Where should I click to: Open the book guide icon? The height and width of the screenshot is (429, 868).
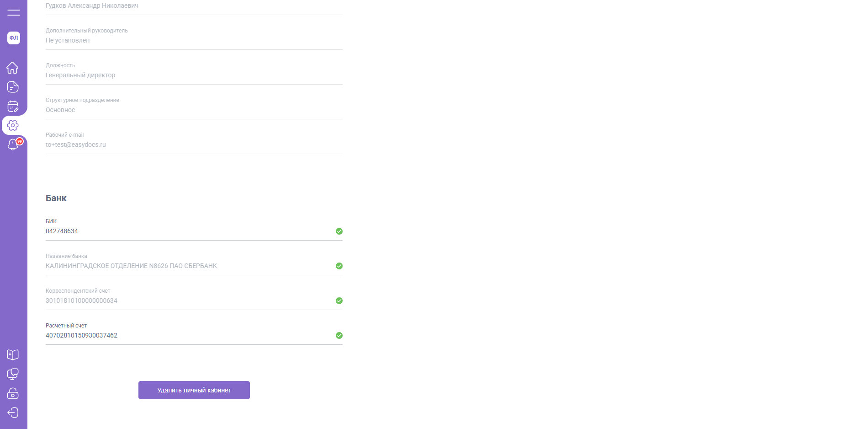pos(13,355)
